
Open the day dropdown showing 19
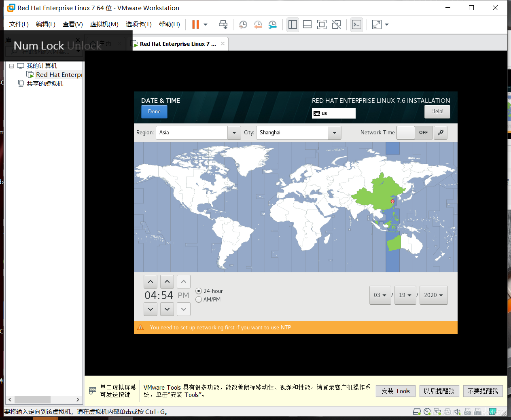(x=405, y=295)
